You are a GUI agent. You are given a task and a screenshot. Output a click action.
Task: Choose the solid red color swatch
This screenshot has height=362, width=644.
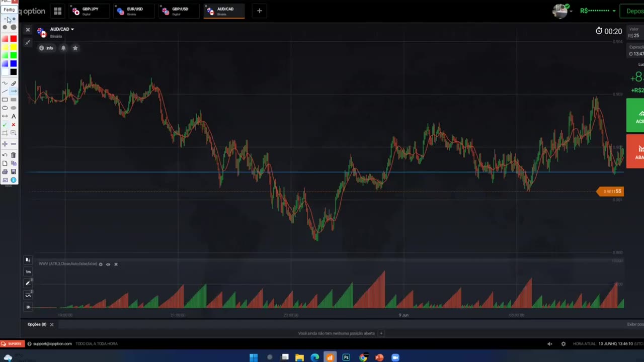[14, 39]
